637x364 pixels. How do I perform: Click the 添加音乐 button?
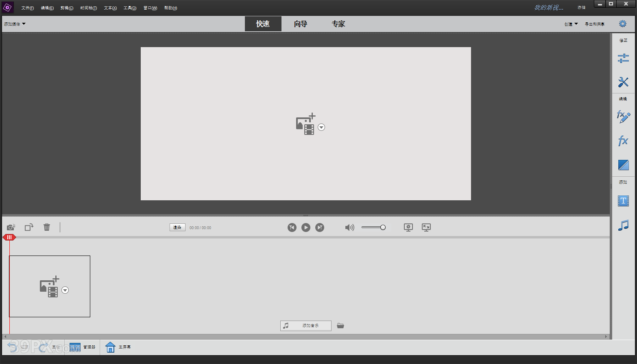[306, 326]
